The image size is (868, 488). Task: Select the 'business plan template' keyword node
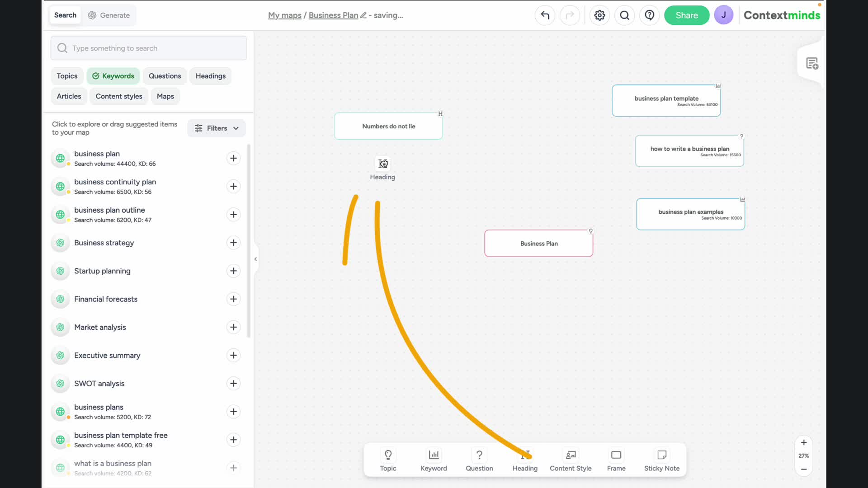(666, 100)
